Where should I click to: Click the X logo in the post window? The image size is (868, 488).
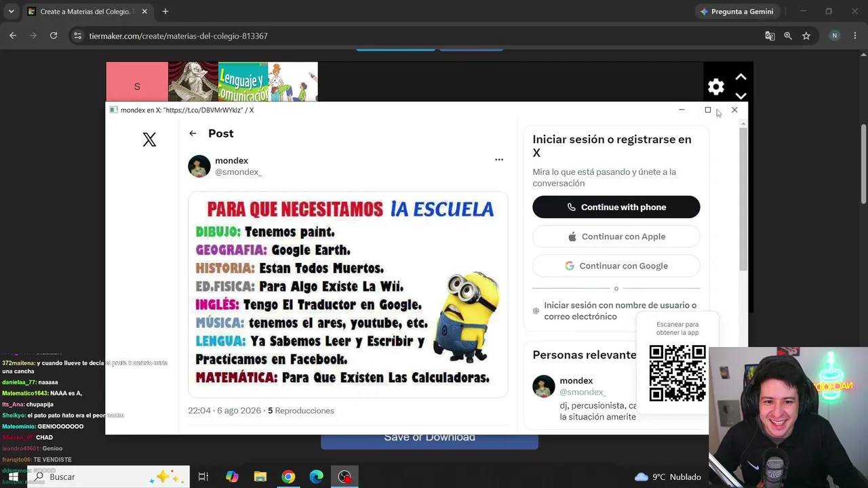[x=149, y=140]
